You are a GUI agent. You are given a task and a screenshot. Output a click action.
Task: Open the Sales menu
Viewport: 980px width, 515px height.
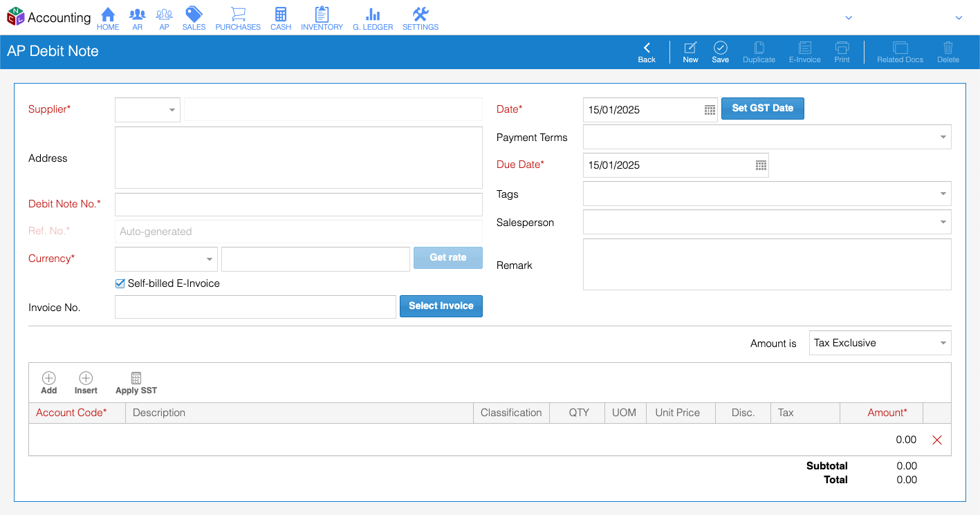[194, 18]
